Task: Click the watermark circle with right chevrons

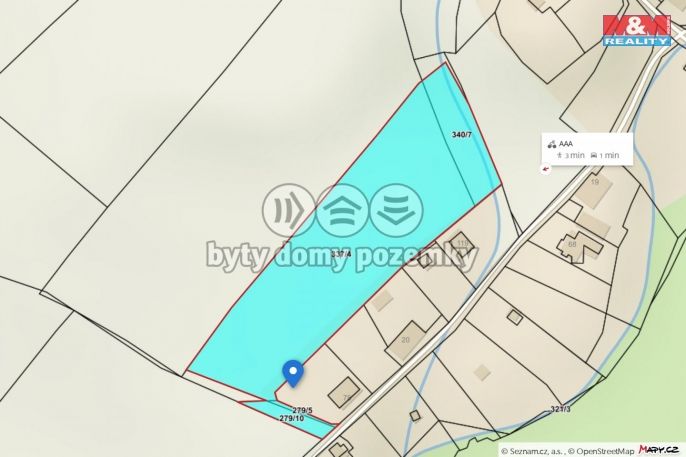Action: pos(289,210)
